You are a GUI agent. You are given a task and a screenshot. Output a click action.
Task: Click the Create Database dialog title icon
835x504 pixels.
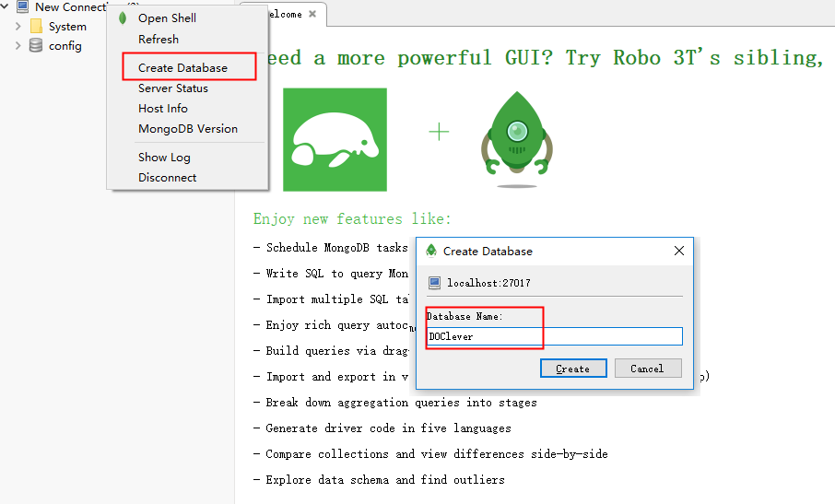[x=431, y=250]
